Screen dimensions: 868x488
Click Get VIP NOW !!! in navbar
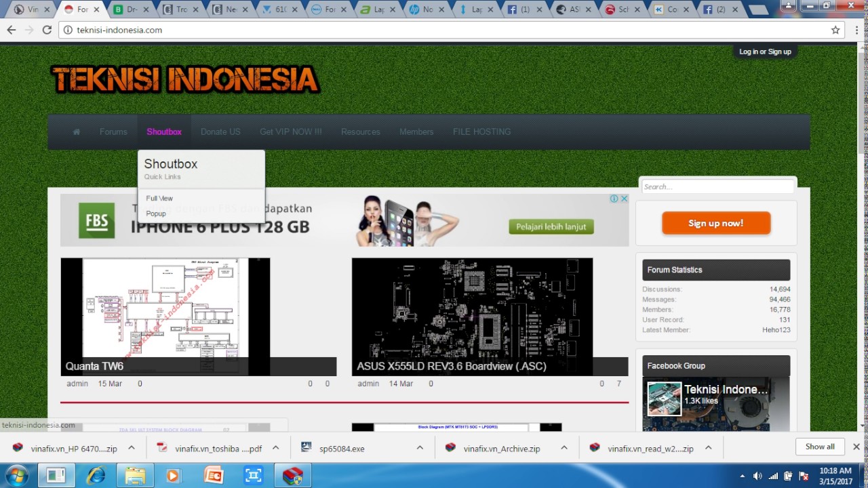[291, 131]
